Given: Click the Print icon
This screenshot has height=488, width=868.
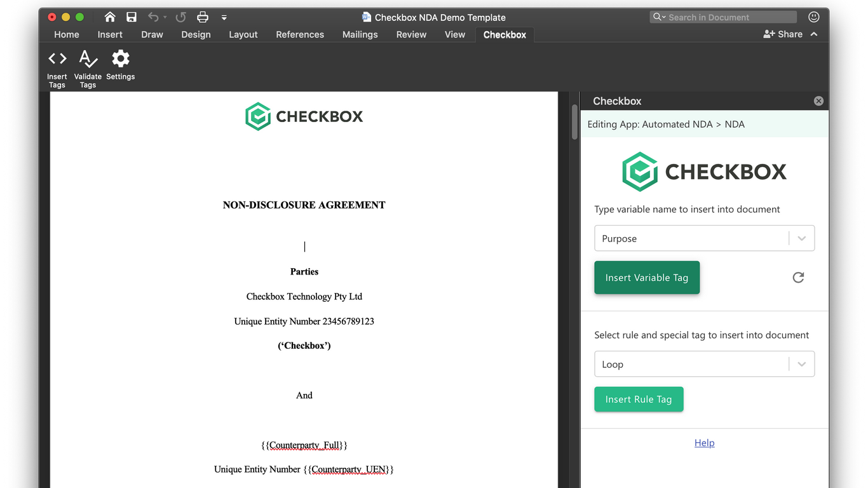Looking at the screenshot, I should point(202,17).
